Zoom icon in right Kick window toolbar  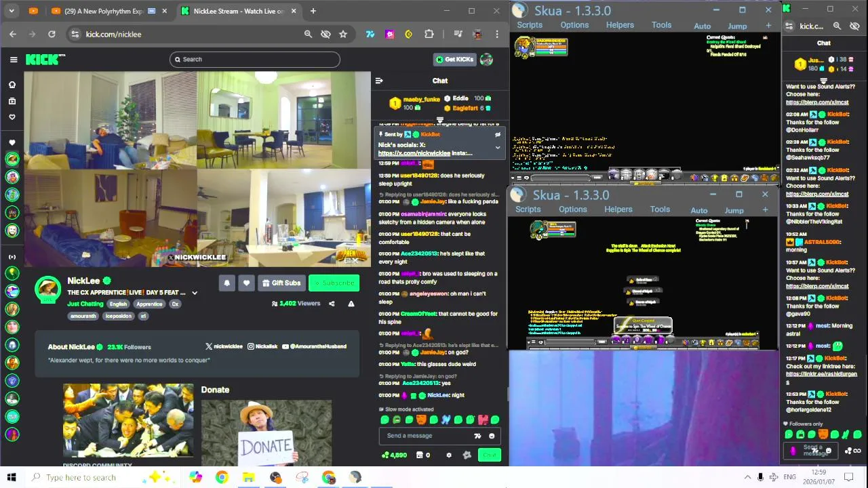pyautogui.click(x=837, y=26)
